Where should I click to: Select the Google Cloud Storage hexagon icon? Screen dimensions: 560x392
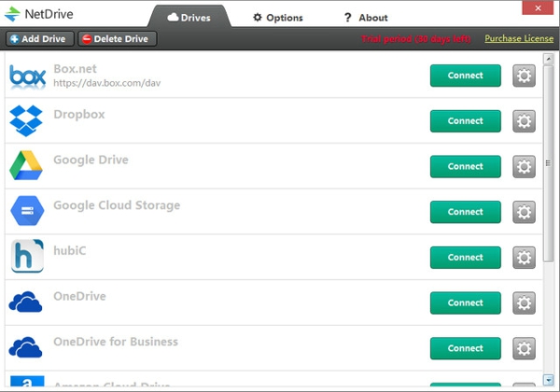(x=27, y=212)
